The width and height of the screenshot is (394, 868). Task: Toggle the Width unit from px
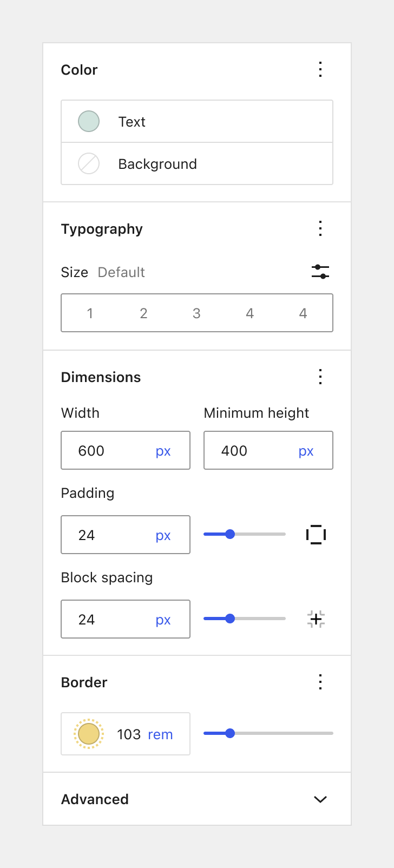(x=163, y=450)
